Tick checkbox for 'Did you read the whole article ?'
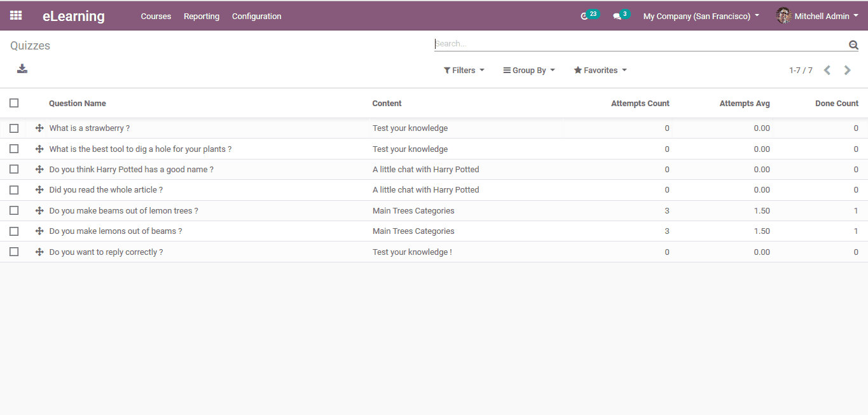 pyautogui.click(x=14, y=190)
